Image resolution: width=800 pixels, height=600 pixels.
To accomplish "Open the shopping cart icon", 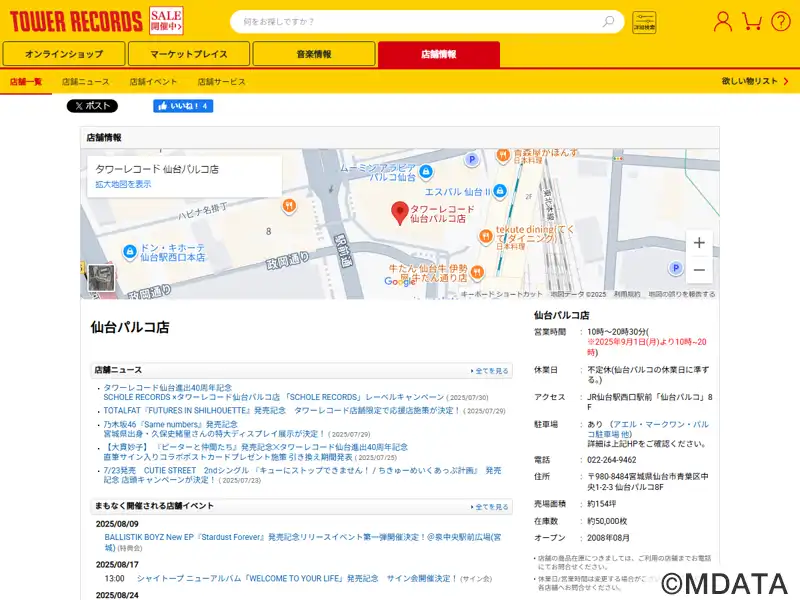I will (752, 21).
